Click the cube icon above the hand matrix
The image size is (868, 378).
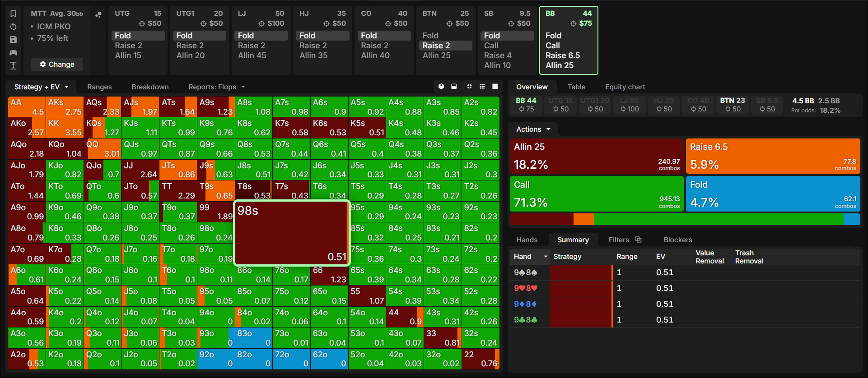point(441,87)
